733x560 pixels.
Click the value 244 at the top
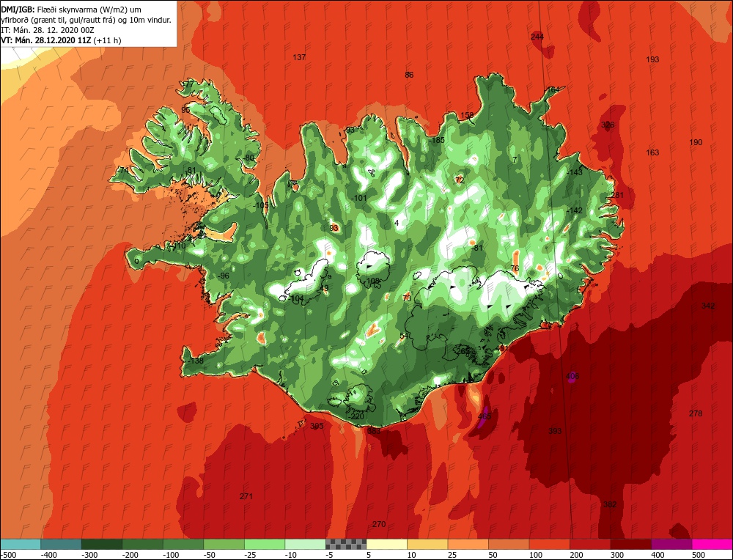(537, 37)
